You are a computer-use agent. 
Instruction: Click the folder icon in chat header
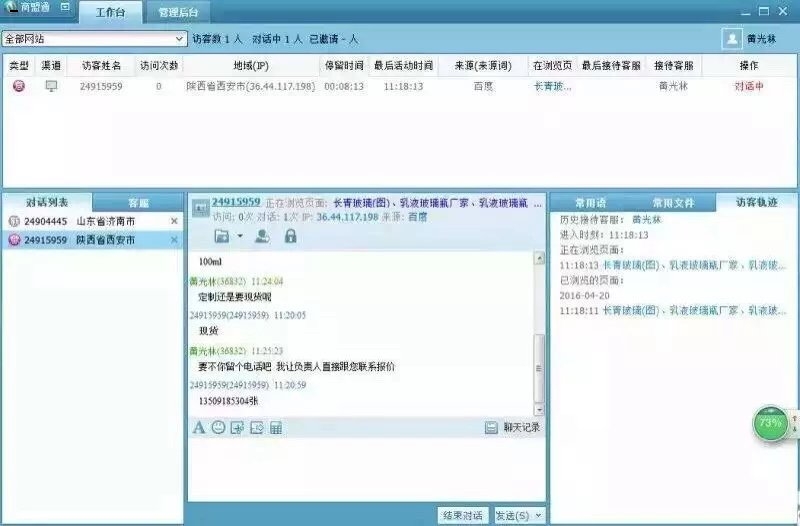tap(222, 236)
